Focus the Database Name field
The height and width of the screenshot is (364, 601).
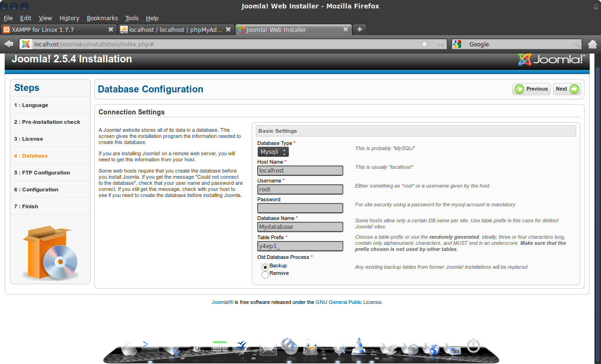[x=300, y=227]
